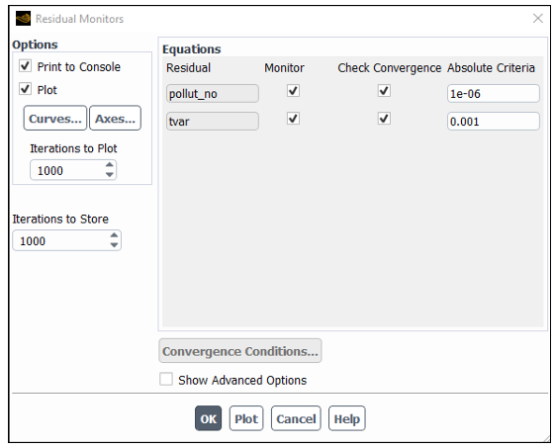Screen dimensions: 554x448
Task: Click the OK button
Action: (x=208, y=418)
